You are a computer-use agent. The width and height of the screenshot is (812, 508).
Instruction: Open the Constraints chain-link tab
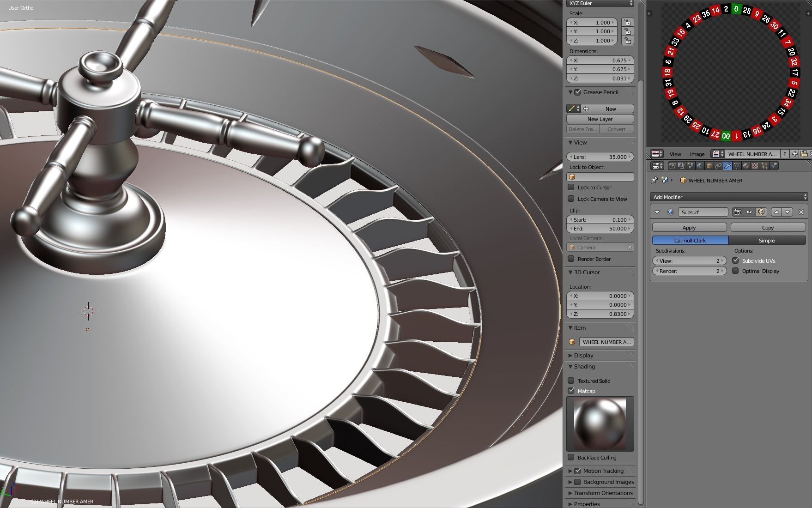tap(718, 166)
